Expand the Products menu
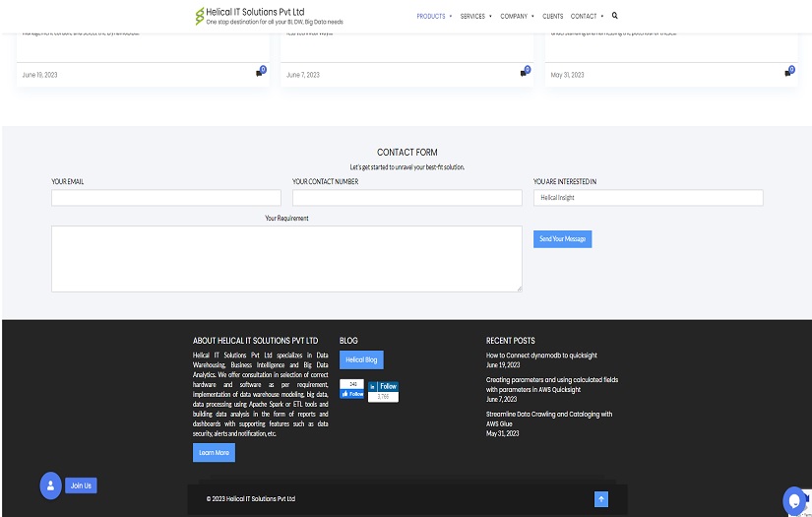This screenshot has width=812, height=517. pyautogui.click(x=434, y=16)
